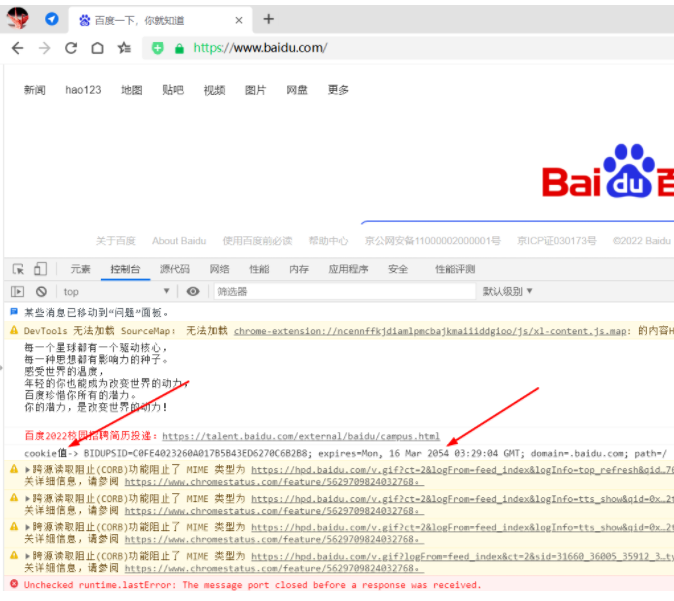Click the '某些消息已移动到“问题”面板' message
The width and height of the screenshot is (674, 601).
click(96, 313)
